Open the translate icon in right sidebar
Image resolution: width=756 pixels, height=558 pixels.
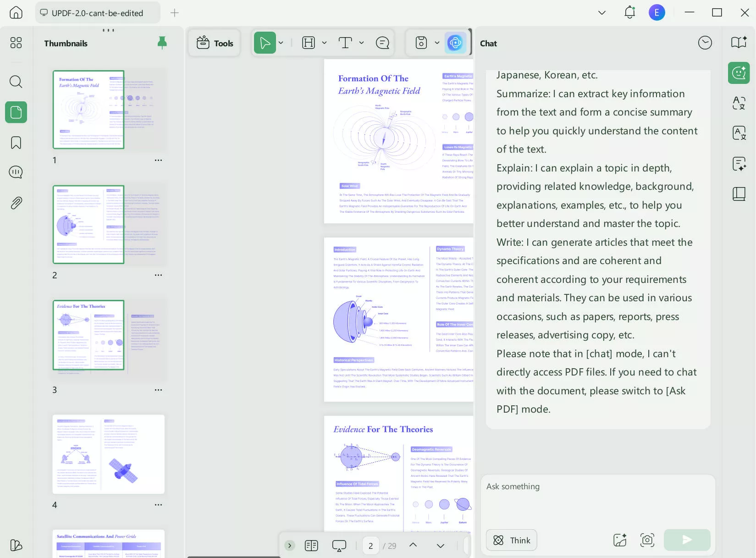pyautogui.click(x=739, y=103)
